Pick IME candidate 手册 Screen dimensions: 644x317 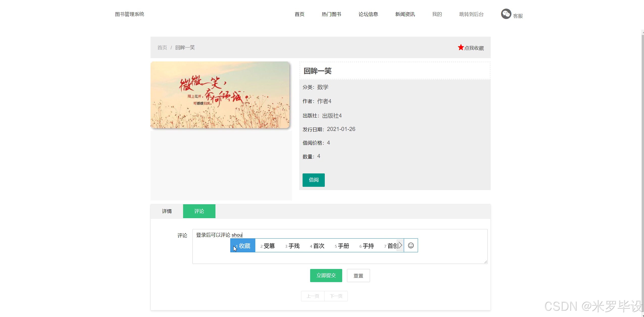pos(342,246)
